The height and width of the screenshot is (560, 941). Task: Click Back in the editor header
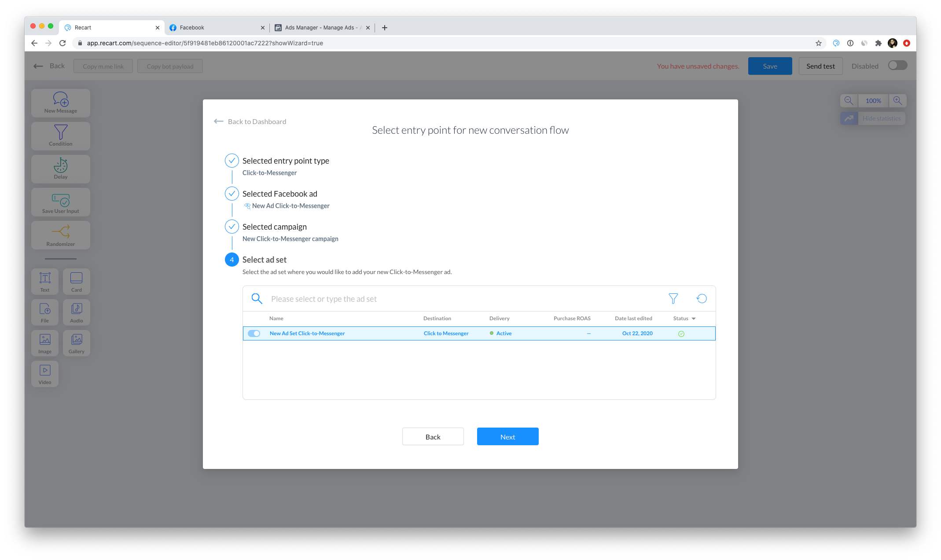click(x=49, y=66)
